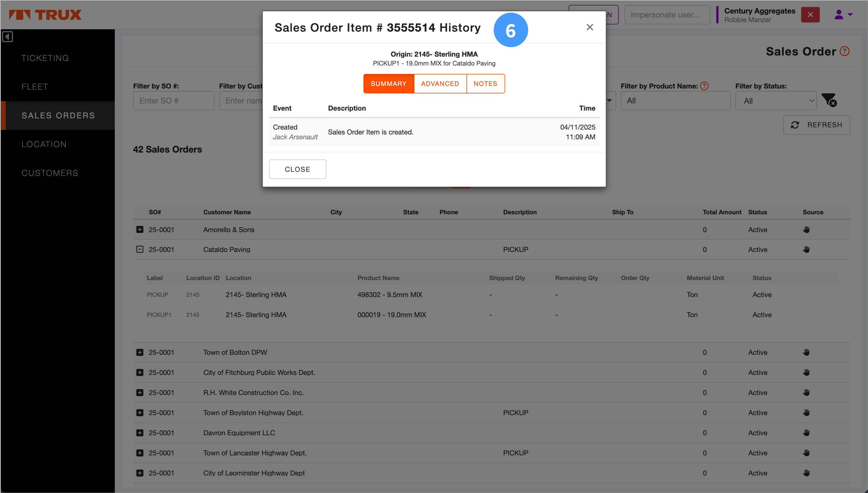
Task: Click the Cataldo Paving source hand icon
Action: pos(806,250)
